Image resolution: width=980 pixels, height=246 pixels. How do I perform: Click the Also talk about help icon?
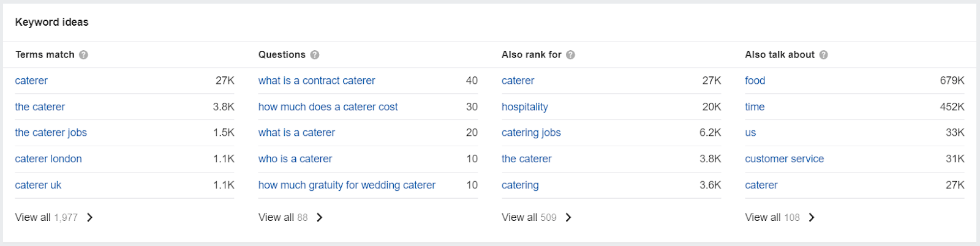point(824,55)
